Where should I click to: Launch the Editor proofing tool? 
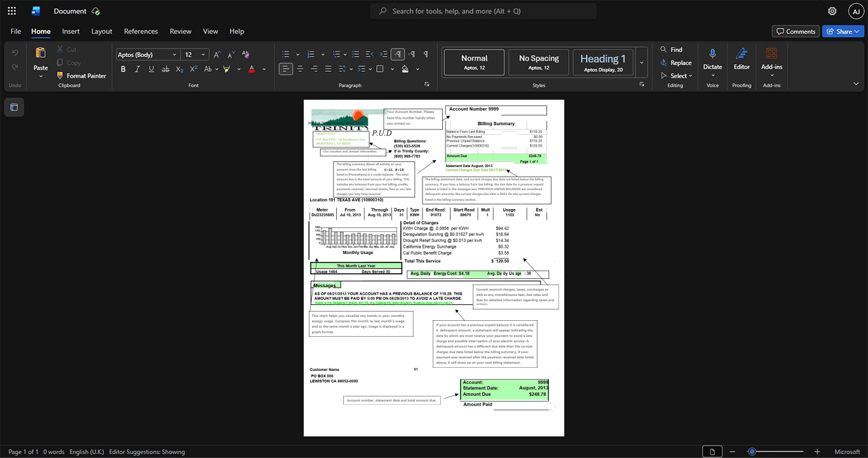(742, 59)
